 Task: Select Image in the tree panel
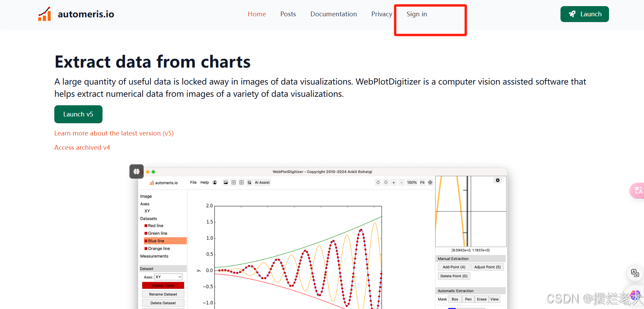146,196
